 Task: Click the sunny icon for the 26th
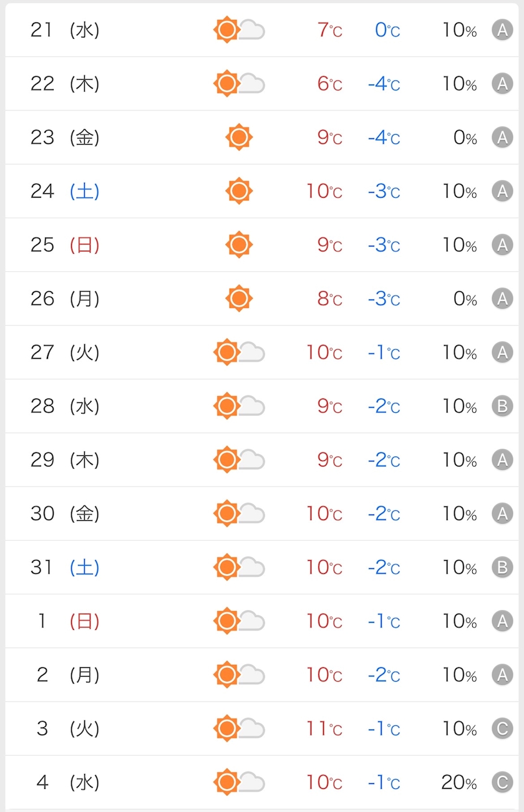(x=239, y=298)
